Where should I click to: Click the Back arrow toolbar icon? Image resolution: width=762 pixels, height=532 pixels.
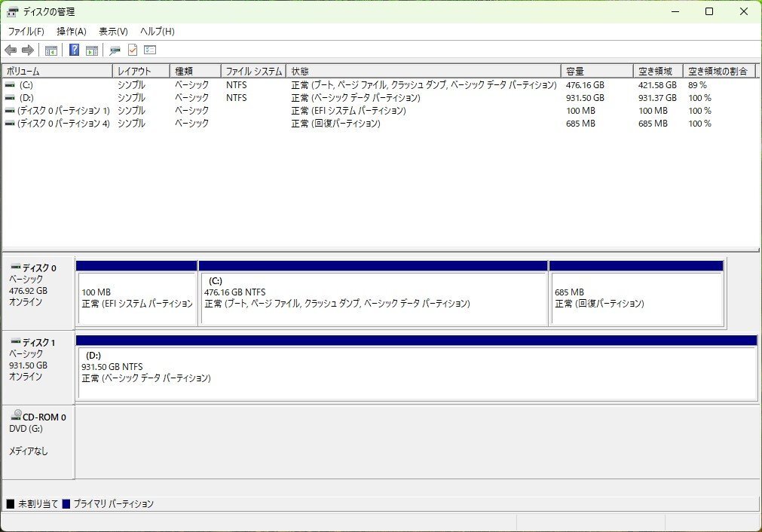pyautogui.click(x=11, y=50)
